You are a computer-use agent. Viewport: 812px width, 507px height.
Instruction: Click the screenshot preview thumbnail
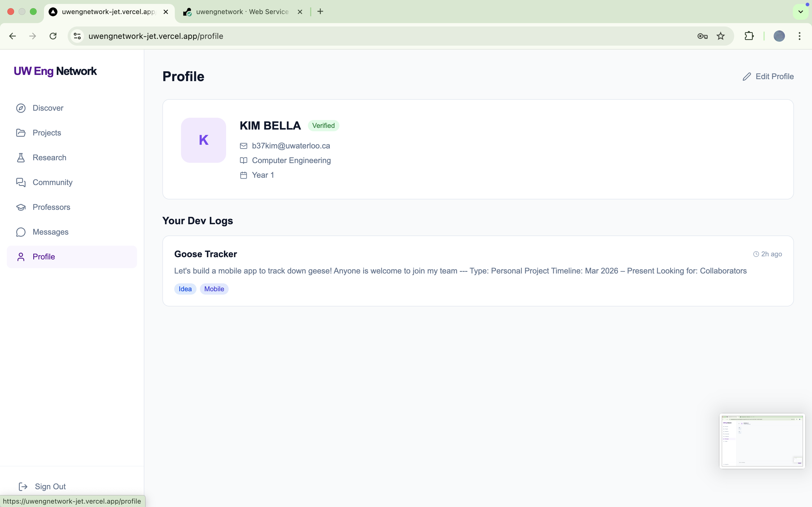(x=762, y=441)
